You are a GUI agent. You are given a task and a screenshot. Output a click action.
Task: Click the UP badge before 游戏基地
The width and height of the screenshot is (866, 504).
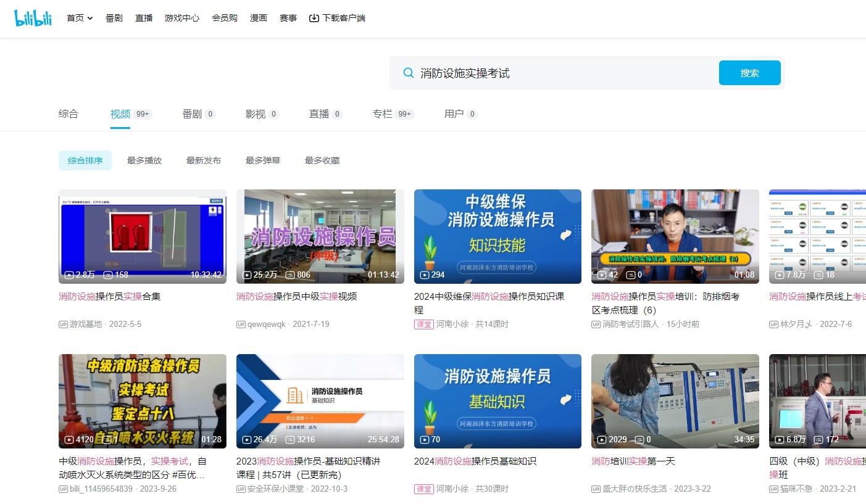(x=63, y=324)
